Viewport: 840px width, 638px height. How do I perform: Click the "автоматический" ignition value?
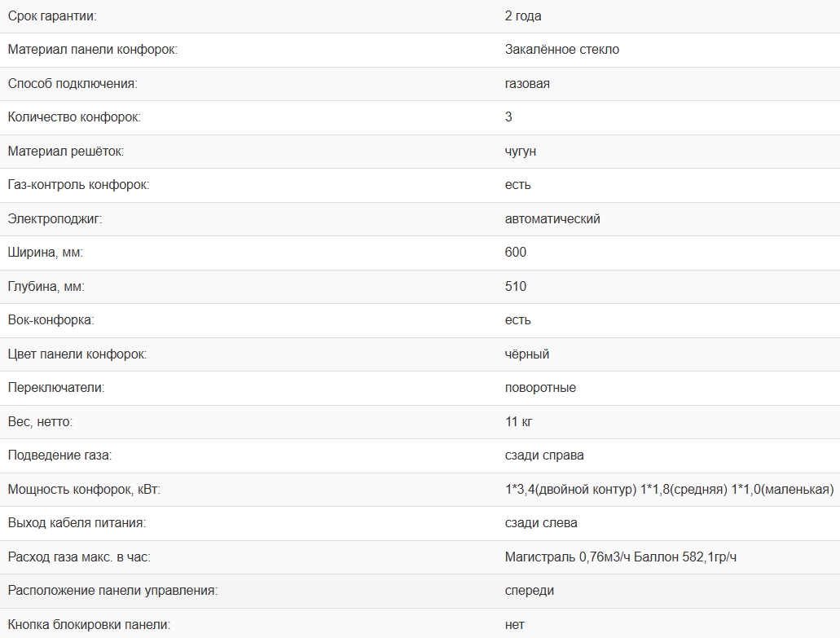[552, 219]
